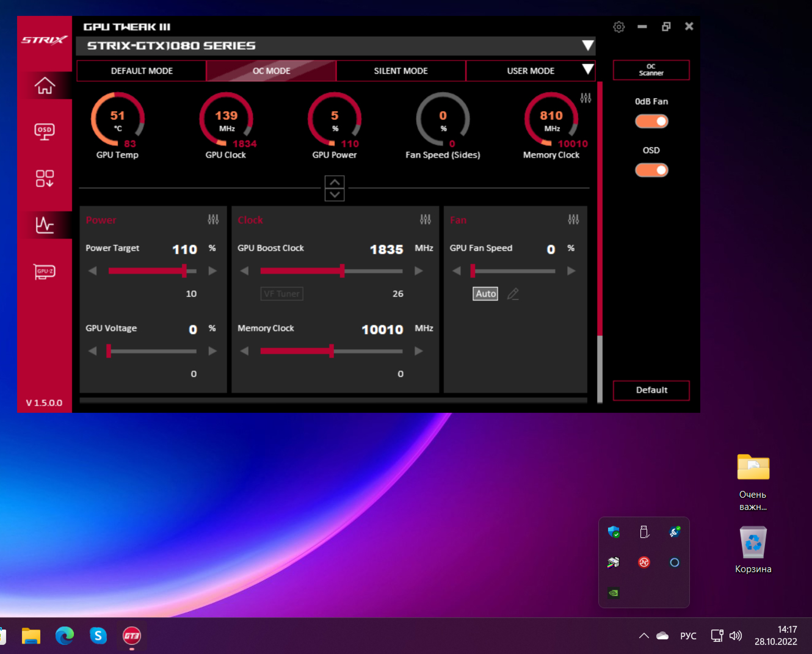This screenshot has height=654, width=812.
Task: Increase GPU Boost Clock with right arrow
Action: click(x=418, y=271)
